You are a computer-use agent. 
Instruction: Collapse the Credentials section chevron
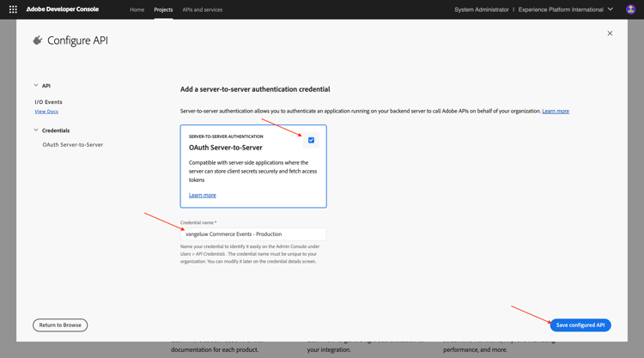(36, 130)
